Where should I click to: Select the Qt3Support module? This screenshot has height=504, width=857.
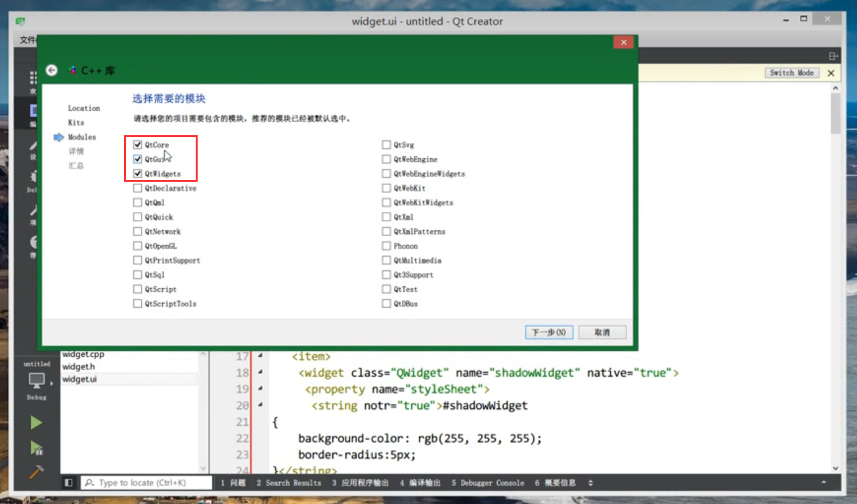click(x=387, y=275)
